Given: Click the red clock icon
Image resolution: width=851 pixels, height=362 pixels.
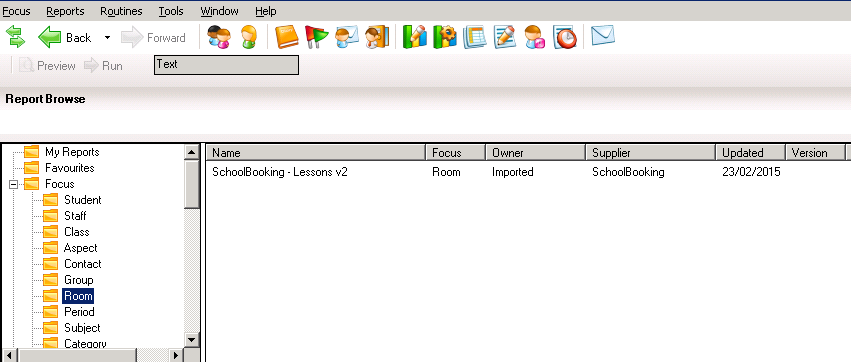Looking at the screenshot, I should pyautogui.click(x=565, y=37).
